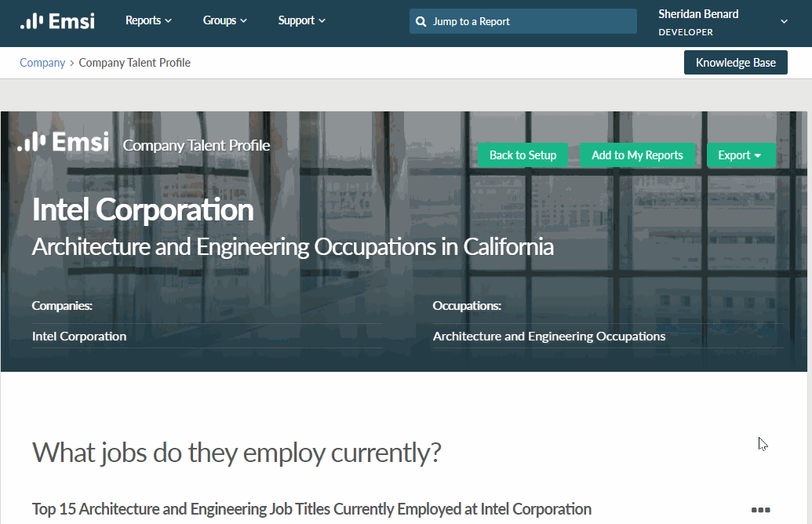This screenshot has height=524, width=812.
Task: Click the DEVELOPER role label
Action: 686,32
